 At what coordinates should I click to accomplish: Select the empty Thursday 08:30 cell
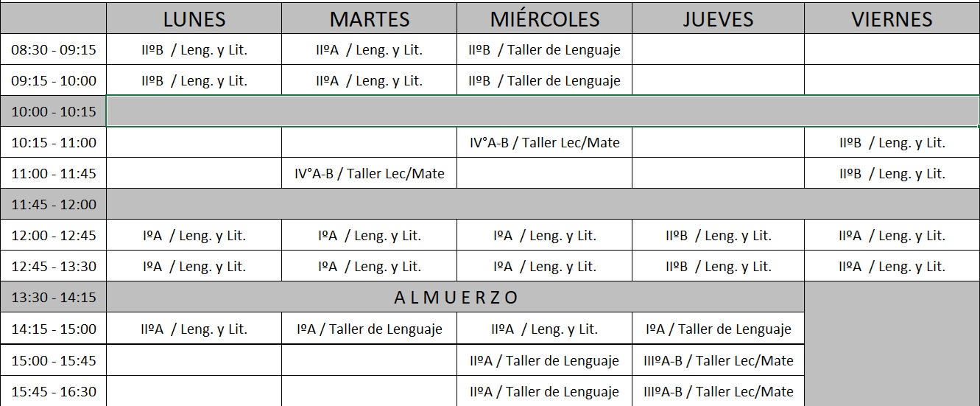tap(718, 50)
